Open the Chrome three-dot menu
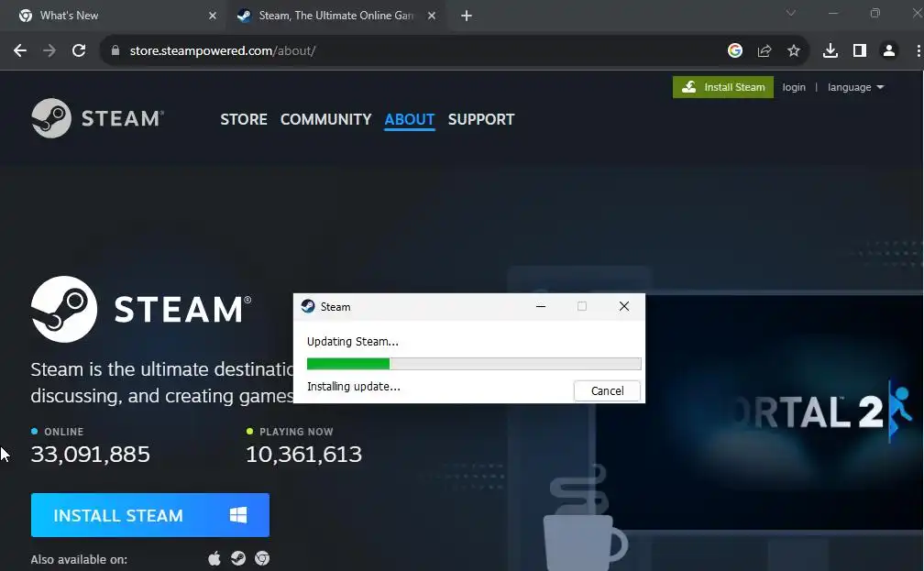Viewport: 924px width, 571px height. tap(918, 50)
